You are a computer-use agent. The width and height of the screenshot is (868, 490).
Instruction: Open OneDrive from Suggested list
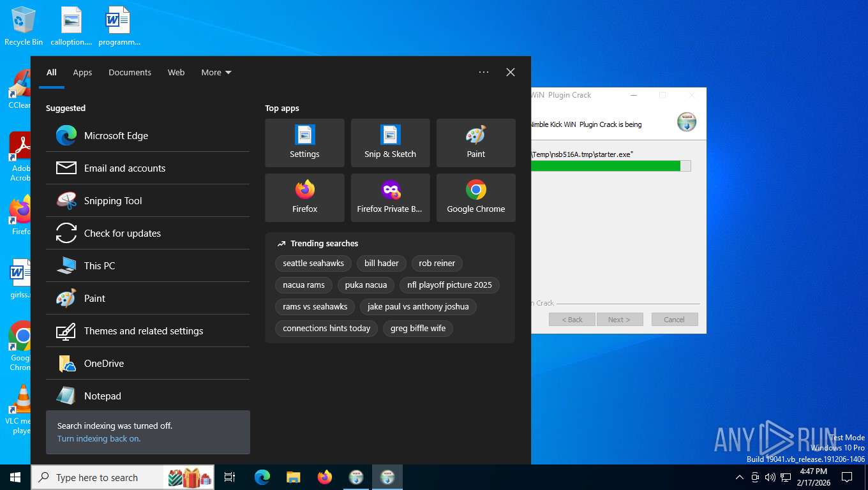coord(147,363)
